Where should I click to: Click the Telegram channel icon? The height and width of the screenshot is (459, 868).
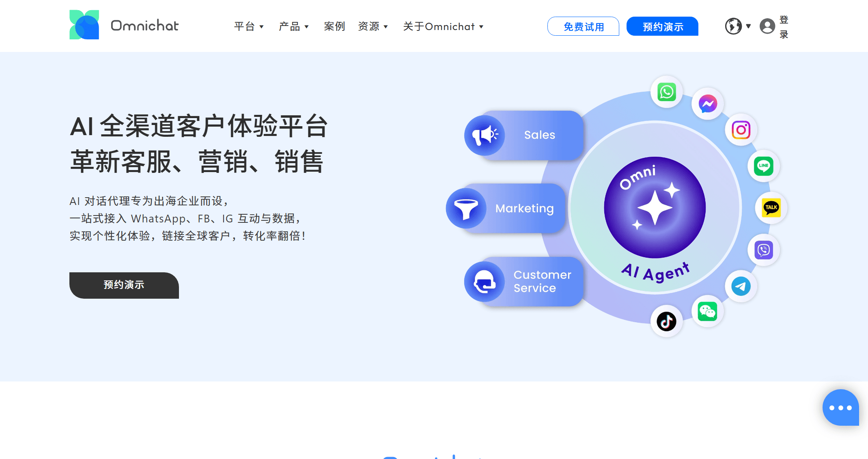click(x=741, y=286)
